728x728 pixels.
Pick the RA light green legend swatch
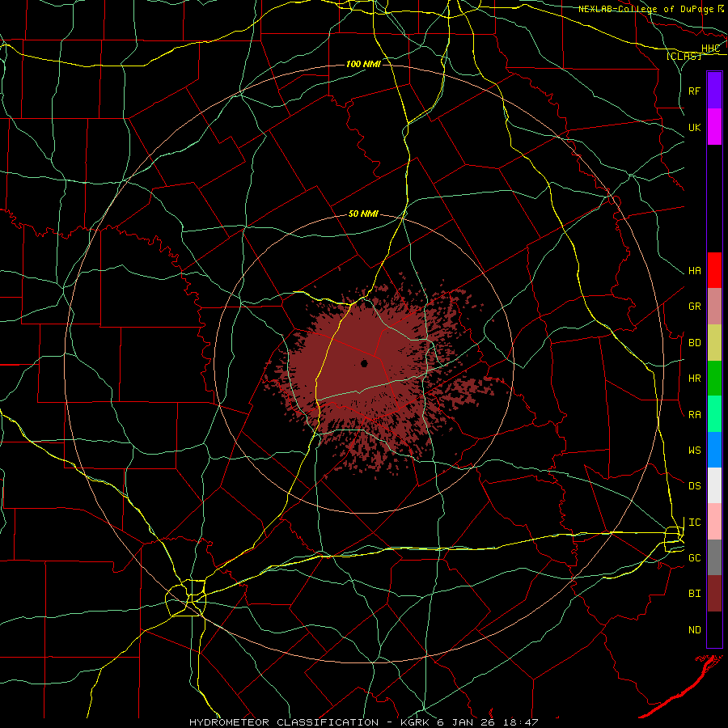(x=714, y=414)
